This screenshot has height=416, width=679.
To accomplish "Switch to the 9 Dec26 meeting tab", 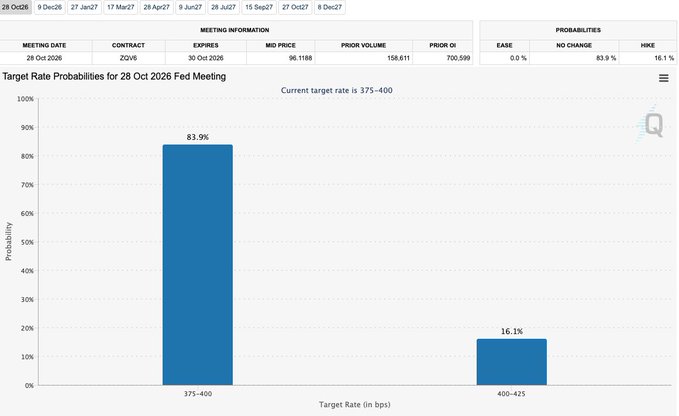I will click(x=49, y=7).
